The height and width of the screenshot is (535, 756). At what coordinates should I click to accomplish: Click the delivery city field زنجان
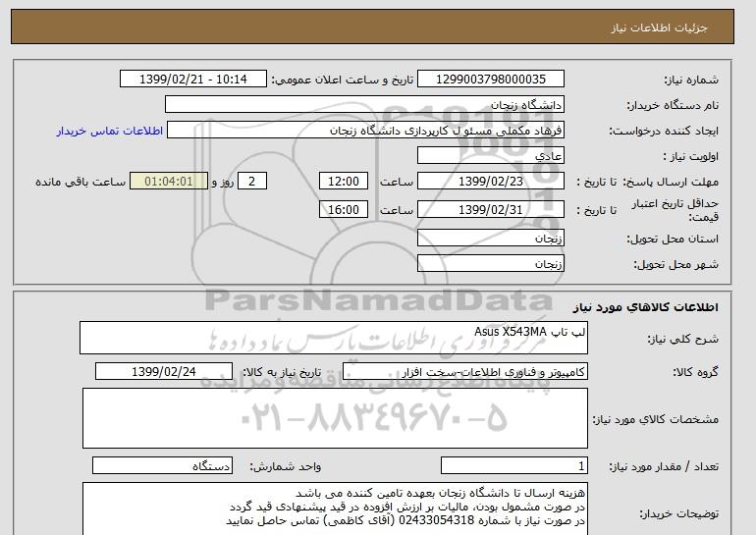point(490,264)
